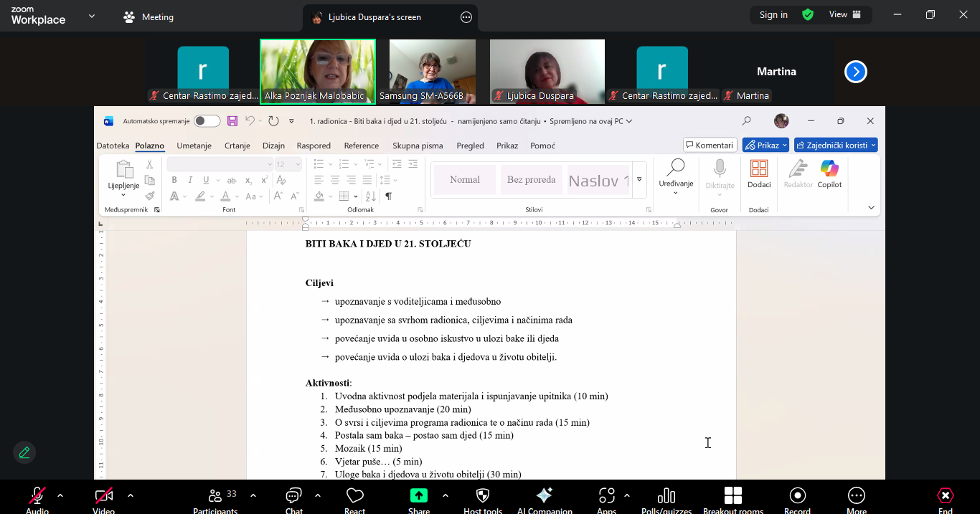Expand the Zoom Workplace dropdown chevron
Image resolution: width=980 pixels, height=514 pixels.
(92, 16)
